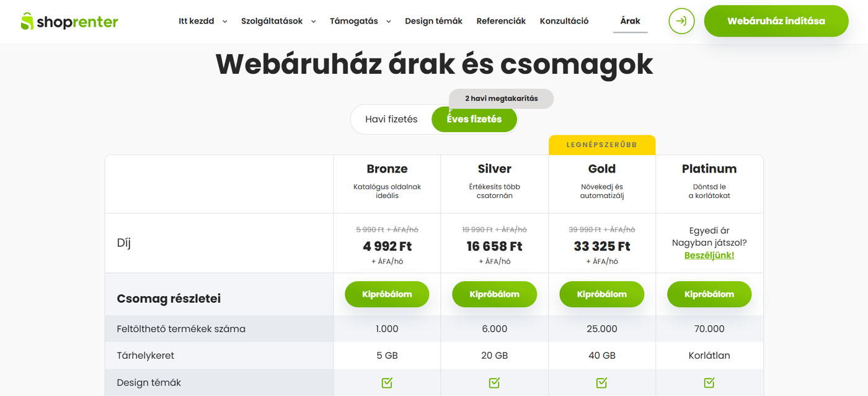Click the 40 GB storage value
Image resolution: width=868 pixels, height=396 pixels.
coord(601,356)
